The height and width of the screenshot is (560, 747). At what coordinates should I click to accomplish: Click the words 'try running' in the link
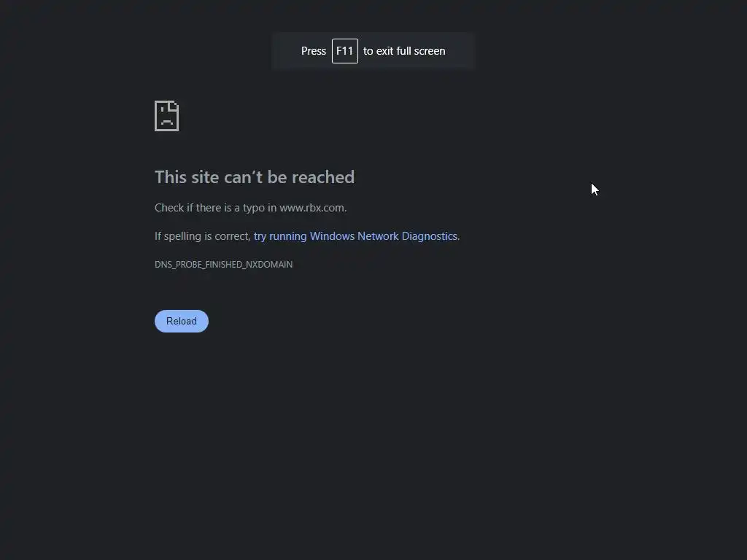280,236
